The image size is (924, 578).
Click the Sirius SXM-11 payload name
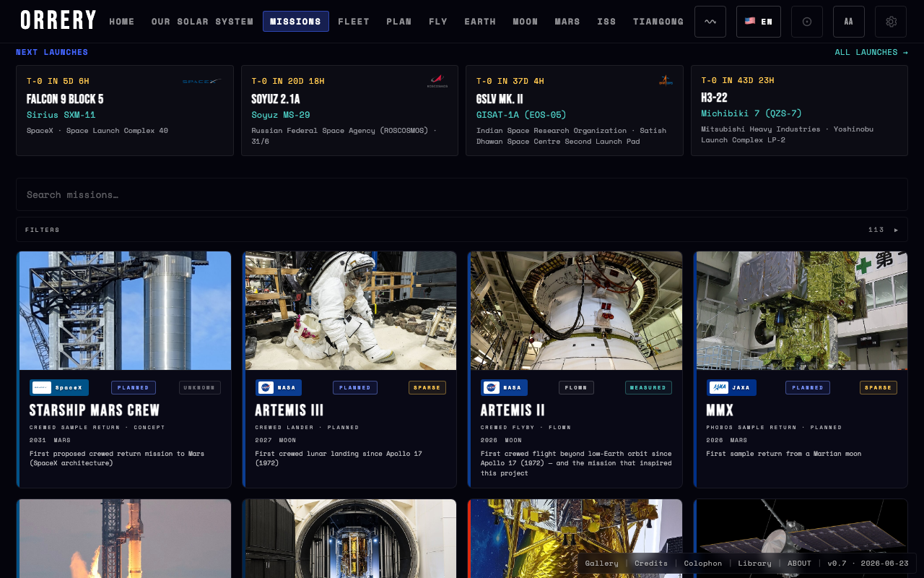(61, 115)
